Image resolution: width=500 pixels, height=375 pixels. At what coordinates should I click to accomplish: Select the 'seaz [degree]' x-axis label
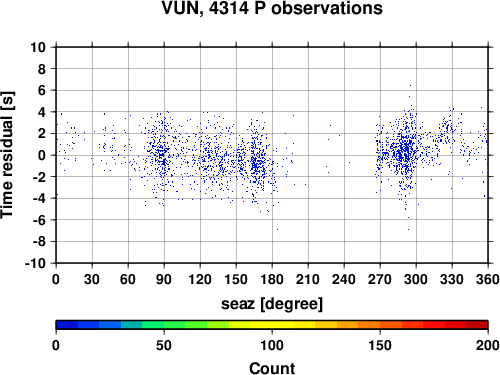[272, 304]
